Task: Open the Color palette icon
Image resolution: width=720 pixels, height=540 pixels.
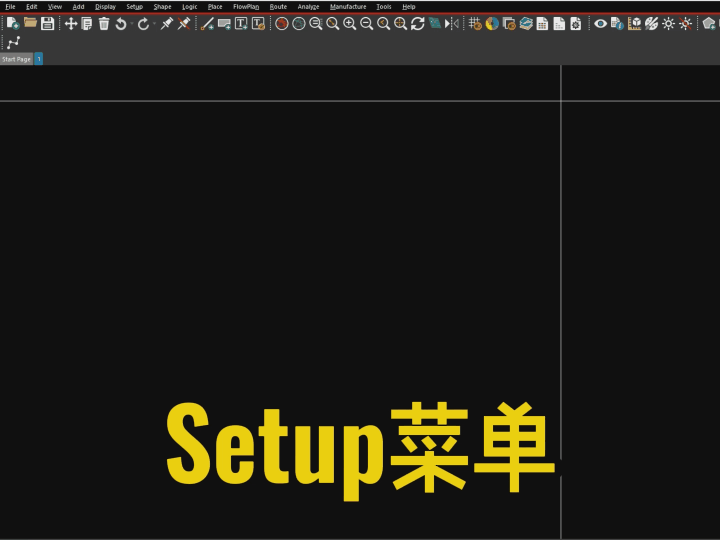Action: 492,23
